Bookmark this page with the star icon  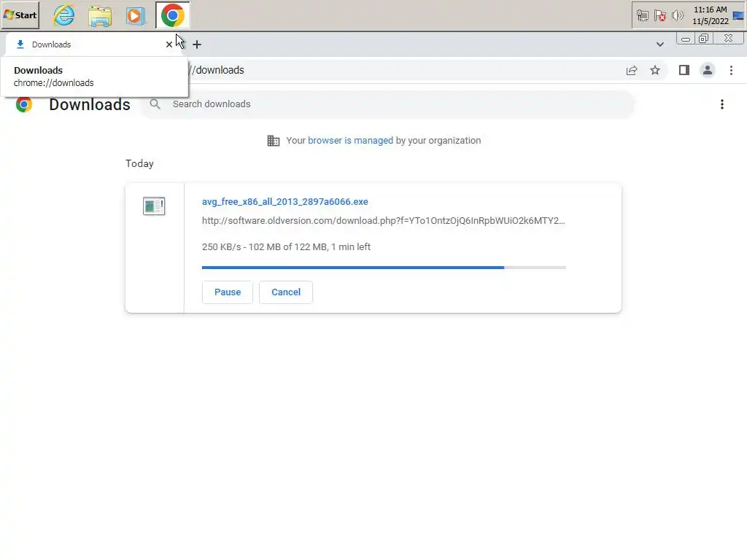[x=655, y=71]
